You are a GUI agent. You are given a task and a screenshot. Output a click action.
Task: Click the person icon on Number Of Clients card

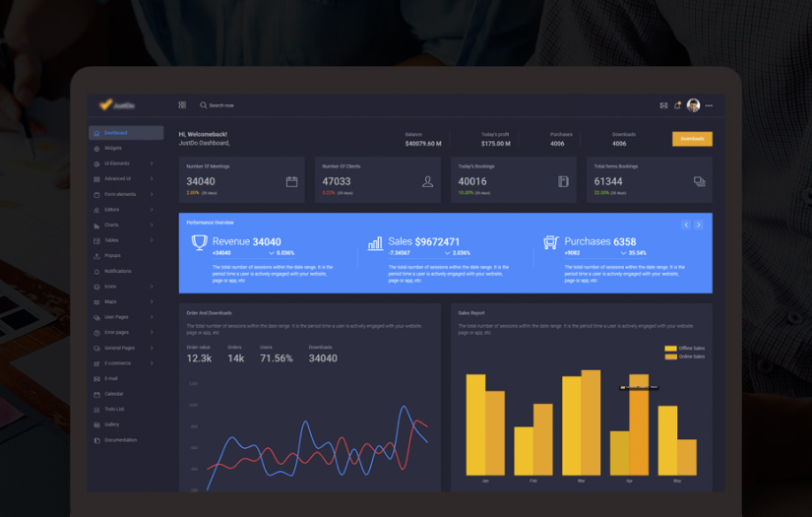(427, 181)
